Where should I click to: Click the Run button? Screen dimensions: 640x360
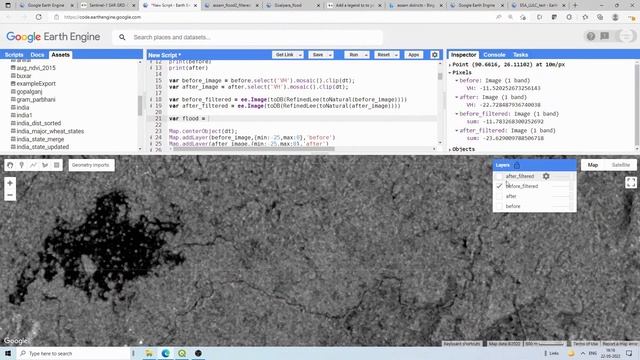(353, 55)
